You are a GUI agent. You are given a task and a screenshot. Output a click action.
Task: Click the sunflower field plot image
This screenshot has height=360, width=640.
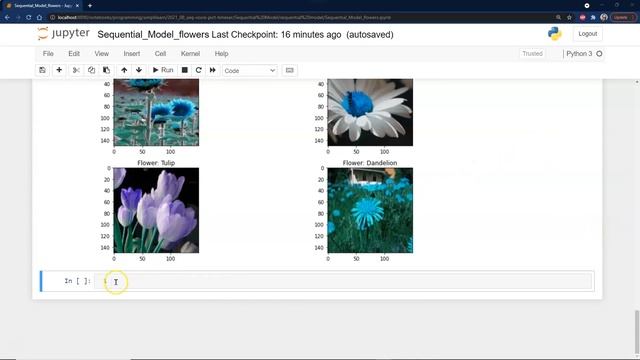[156, 112]
